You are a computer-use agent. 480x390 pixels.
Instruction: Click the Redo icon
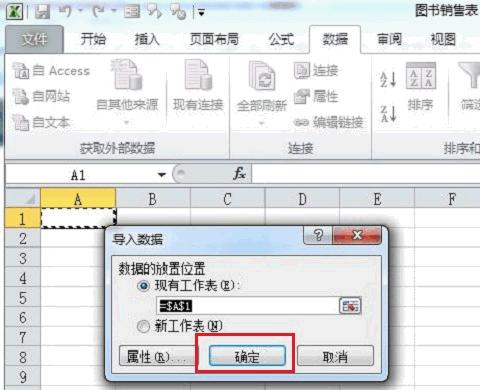click(99, 12)
